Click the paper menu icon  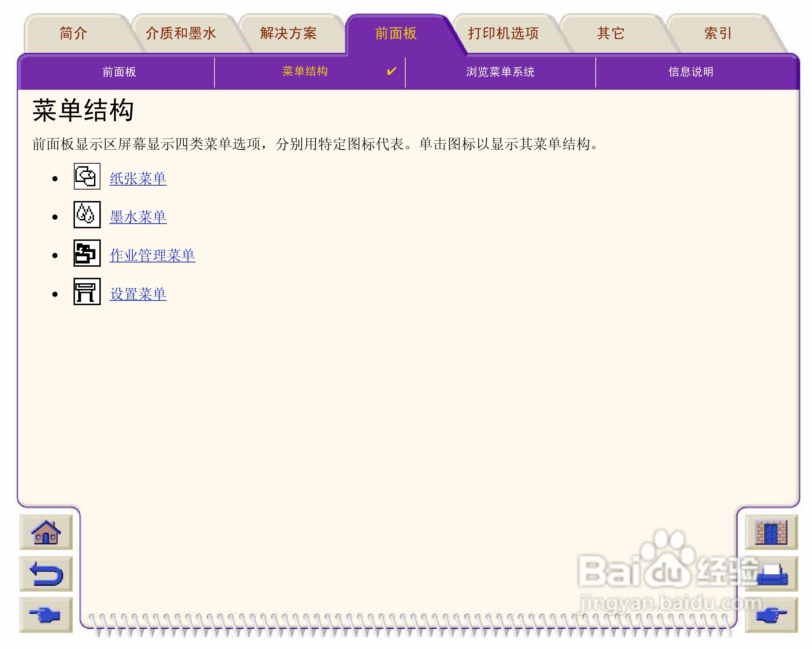click(x=87, y=176)
